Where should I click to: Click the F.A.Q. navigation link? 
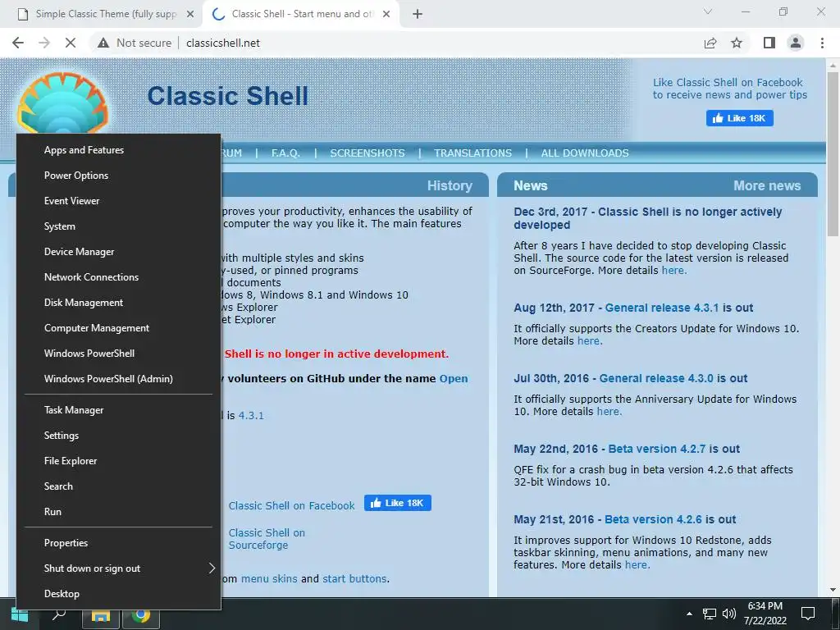(x=285, y=153)
